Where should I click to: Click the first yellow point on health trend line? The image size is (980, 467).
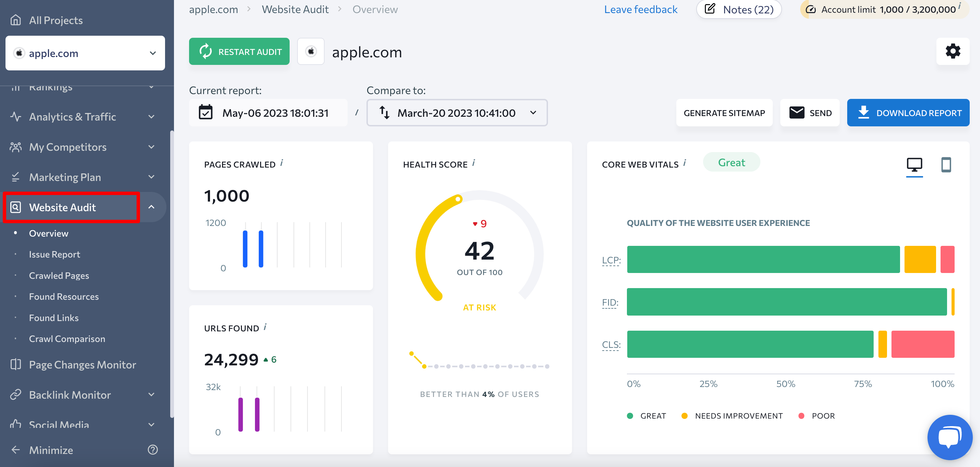pyautogui.click(x=411, y=354)
